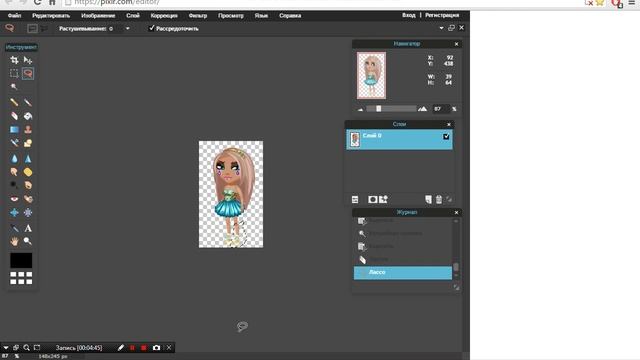Select the Clone Stamp tool
Screen dimensions: 640x360
pos(28,129)
